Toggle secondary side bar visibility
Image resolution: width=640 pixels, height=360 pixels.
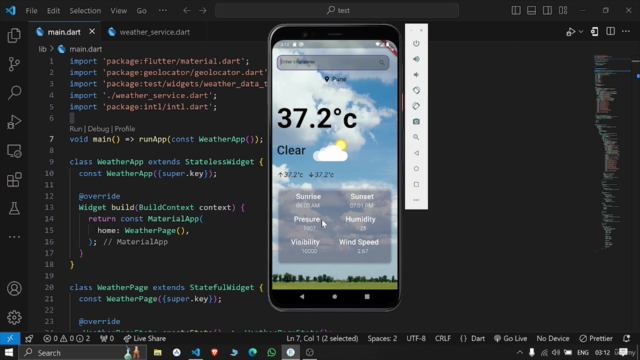coord(547,11)
